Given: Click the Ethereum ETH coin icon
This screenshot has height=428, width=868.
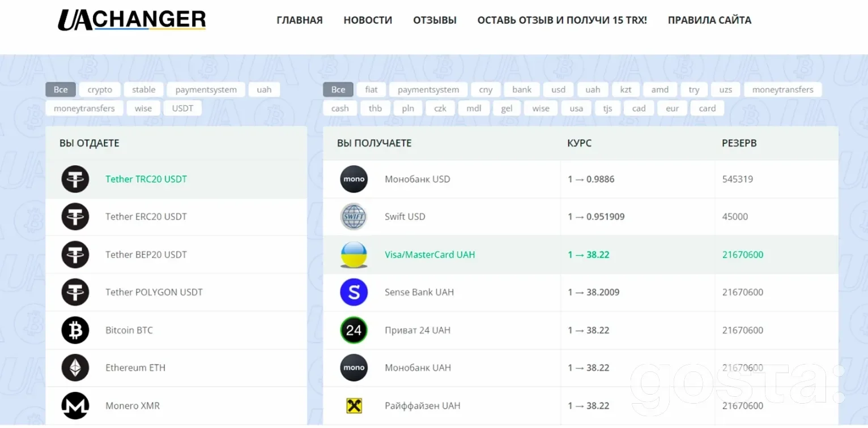Looking at the screenshot, I should click(x=75, y=367).
